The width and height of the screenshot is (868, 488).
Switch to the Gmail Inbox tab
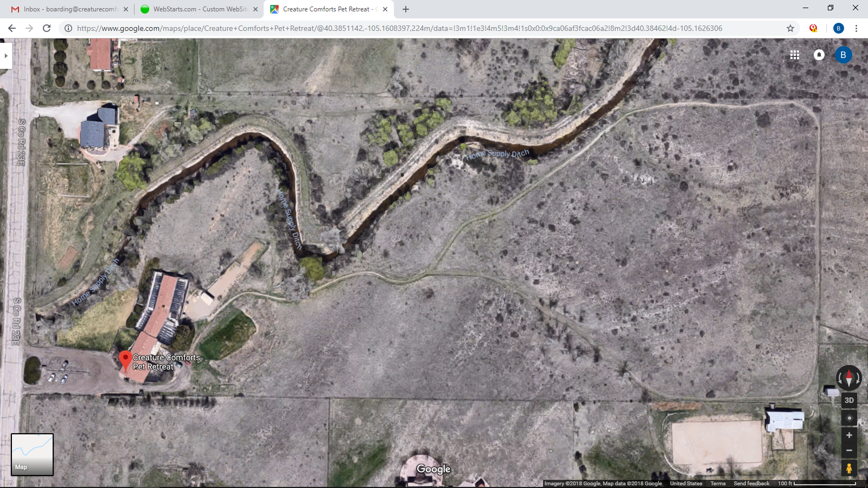click(x=69, y=9)
